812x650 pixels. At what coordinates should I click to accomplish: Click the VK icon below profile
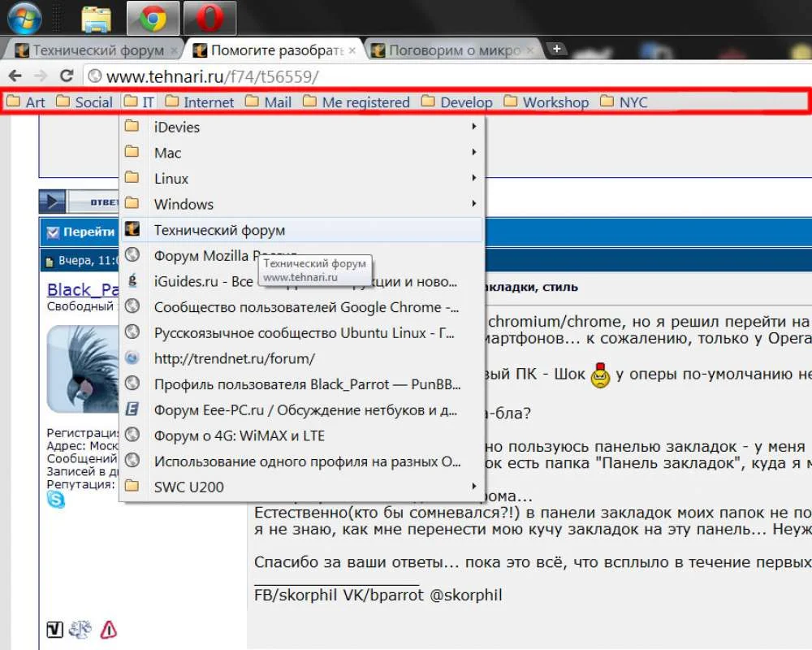pos(55,629)
